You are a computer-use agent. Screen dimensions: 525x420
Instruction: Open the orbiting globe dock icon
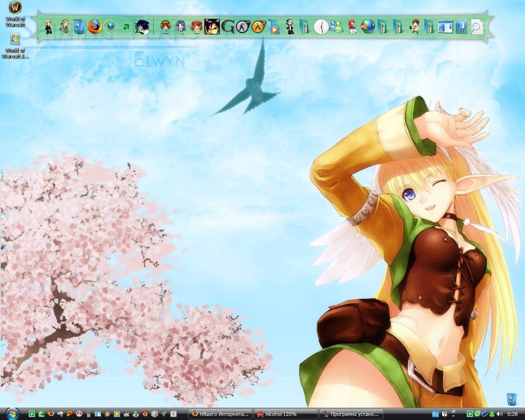(111, 27)
